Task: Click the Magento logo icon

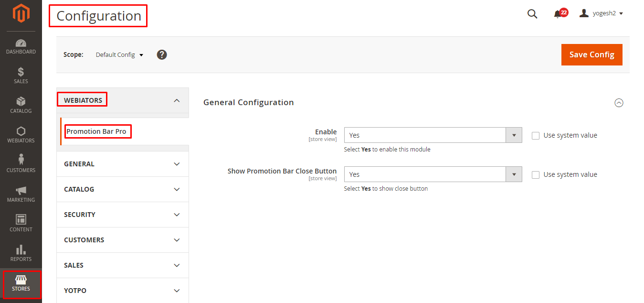Action: coord(21,14)
